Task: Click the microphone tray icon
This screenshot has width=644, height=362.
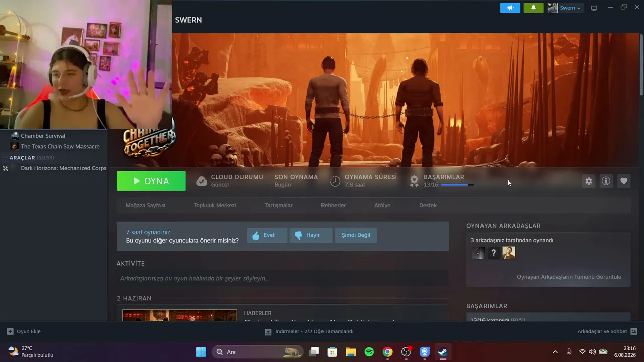Action: click(569, 352)
